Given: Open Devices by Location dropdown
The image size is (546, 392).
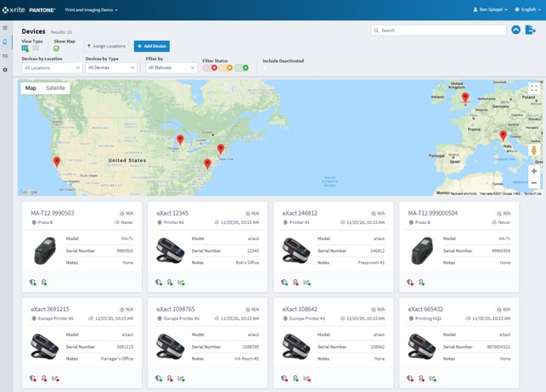Looking at the screenshot, I should pyautogui.click(x=52, y=68).
